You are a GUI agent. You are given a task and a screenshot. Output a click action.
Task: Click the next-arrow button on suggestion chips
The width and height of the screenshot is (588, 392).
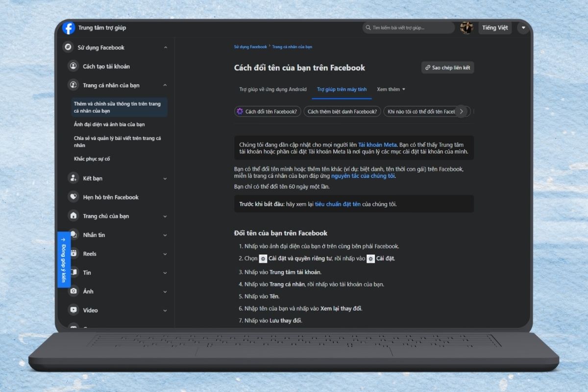(461, 112)
